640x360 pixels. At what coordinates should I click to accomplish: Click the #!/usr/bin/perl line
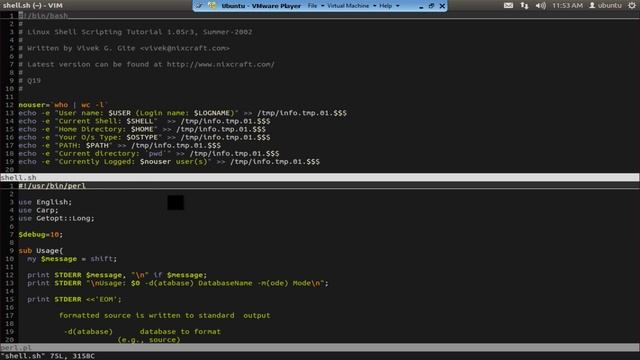(x=52, y=186)
